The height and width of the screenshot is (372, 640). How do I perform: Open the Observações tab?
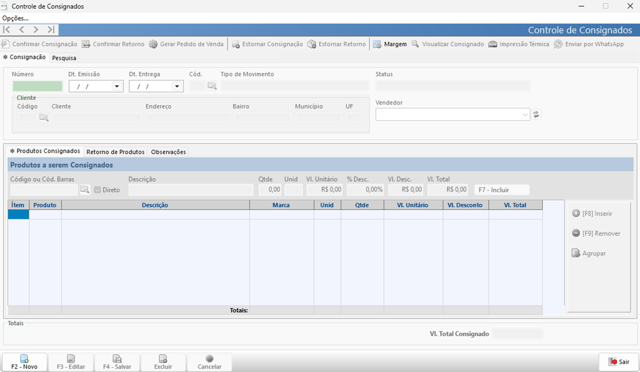(x=168, y=152)
